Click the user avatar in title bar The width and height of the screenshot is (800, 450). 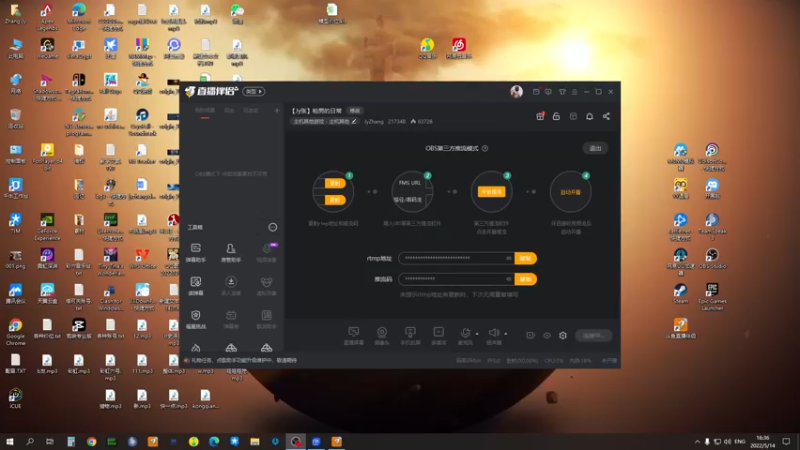pos(516,91)
